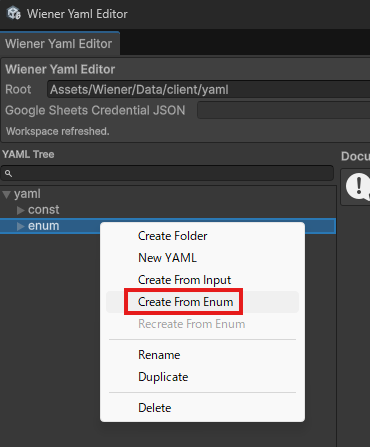Collapse the yaml root folder arrow
The image size is (370, 447).
tap(7, 194)
